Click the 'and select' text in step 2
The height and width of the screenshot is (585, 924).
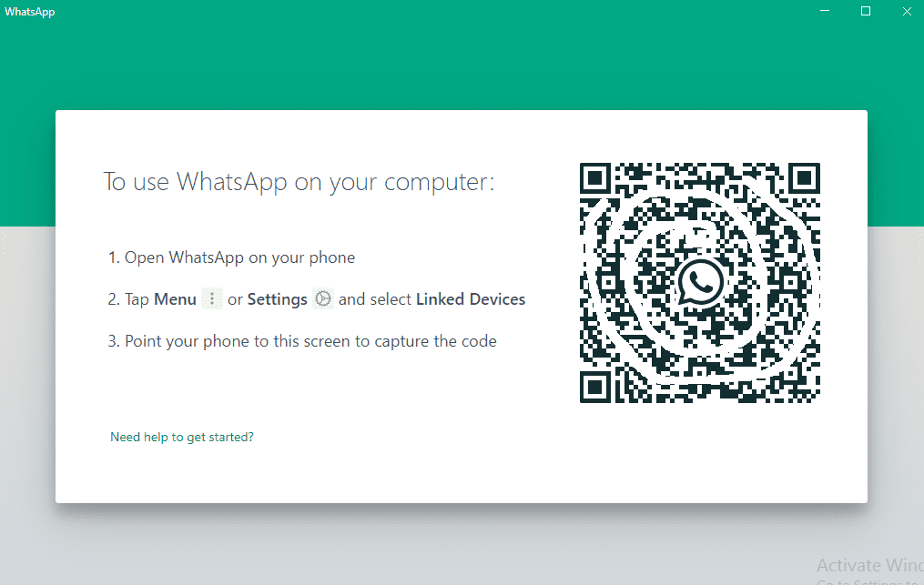pyautogui.click(x=375, y=299)
